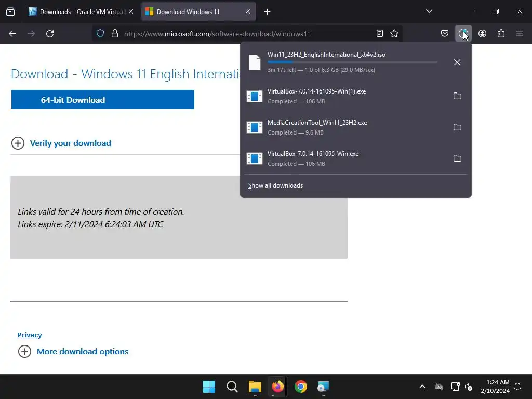Open a new tab
The image size is (532, 399).
coord(268,12)
